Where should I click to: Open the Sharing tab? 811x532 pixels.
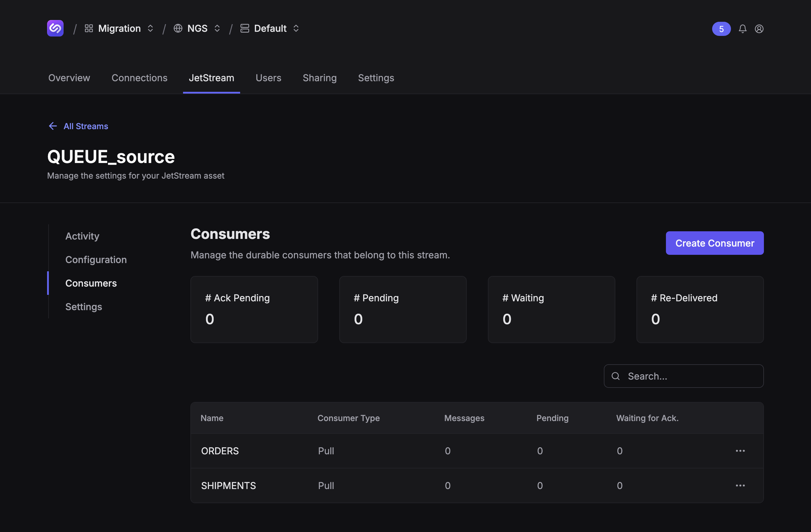click(319, 78)
